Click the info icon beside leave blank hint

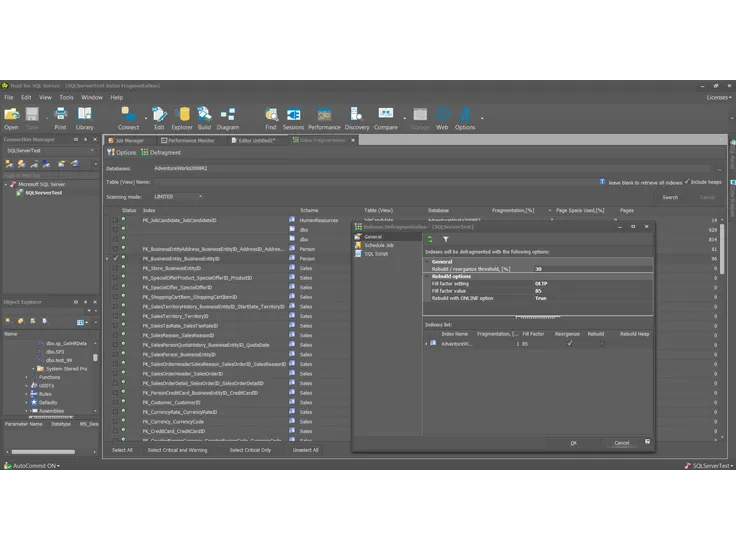click(x=602, y=182)
